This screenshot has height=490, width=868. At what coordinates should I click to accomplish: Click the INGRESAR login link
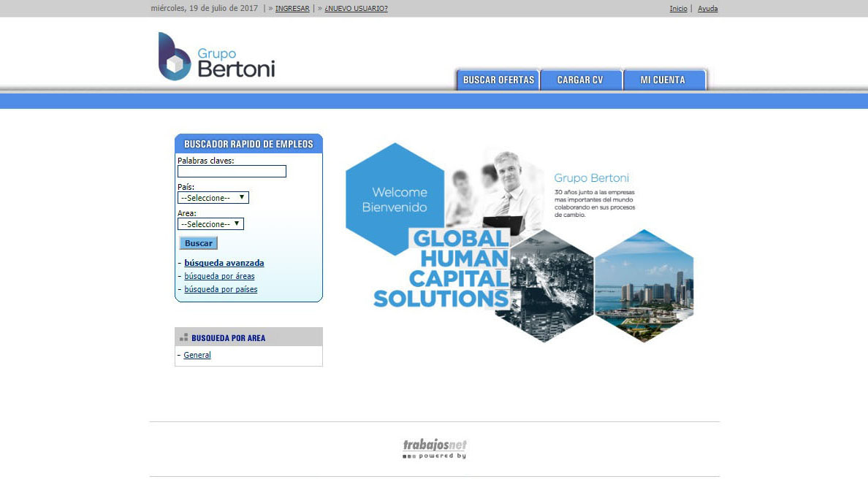tap(292, 9)
